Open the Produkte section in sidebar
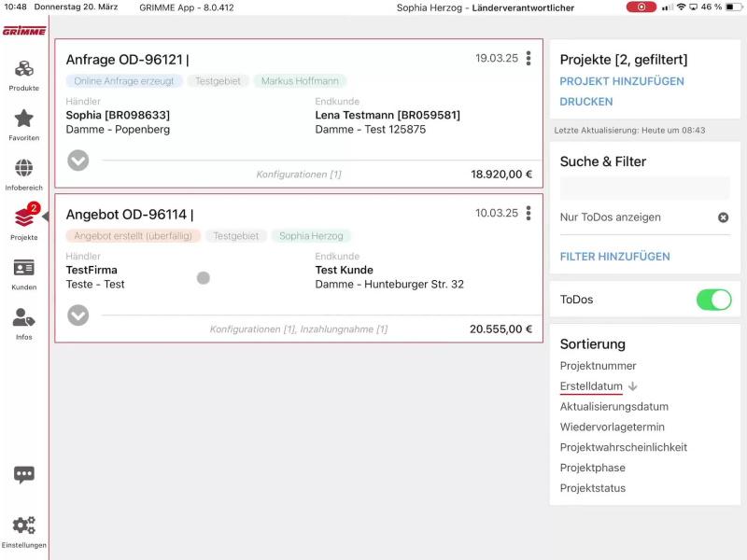Viewport: 747px width, 560px height. pyautogui.click(x=24, y=76)
